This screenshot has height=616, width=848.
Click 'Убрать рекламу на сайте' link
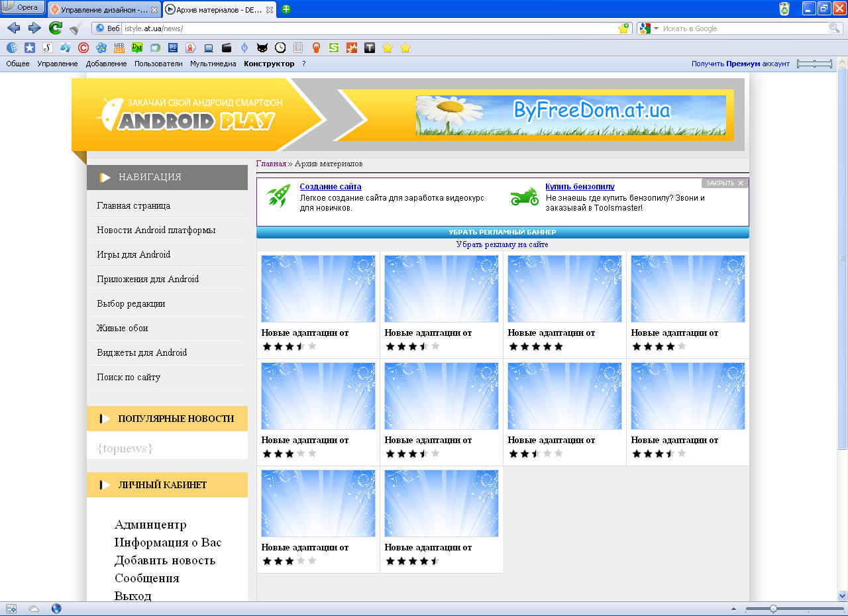tap(502, 244)
